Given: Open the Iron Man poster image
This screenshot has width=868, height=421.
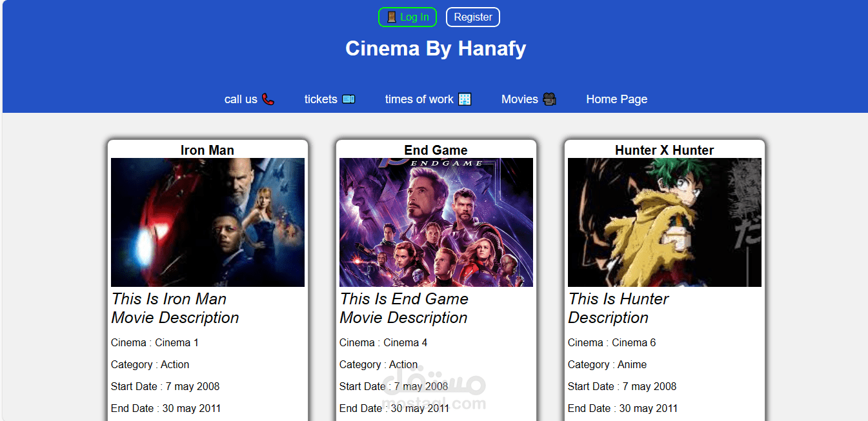Looking at the screenshot, I should [208, 222].
